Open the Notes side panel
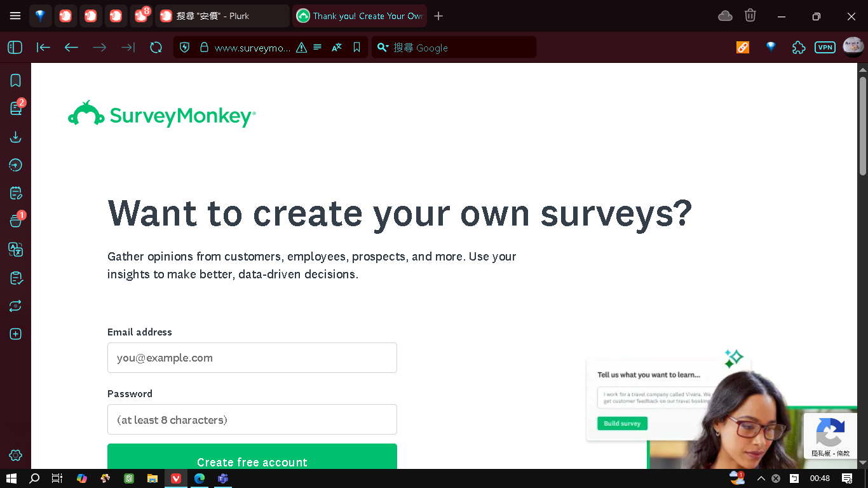 pos(16,193)
